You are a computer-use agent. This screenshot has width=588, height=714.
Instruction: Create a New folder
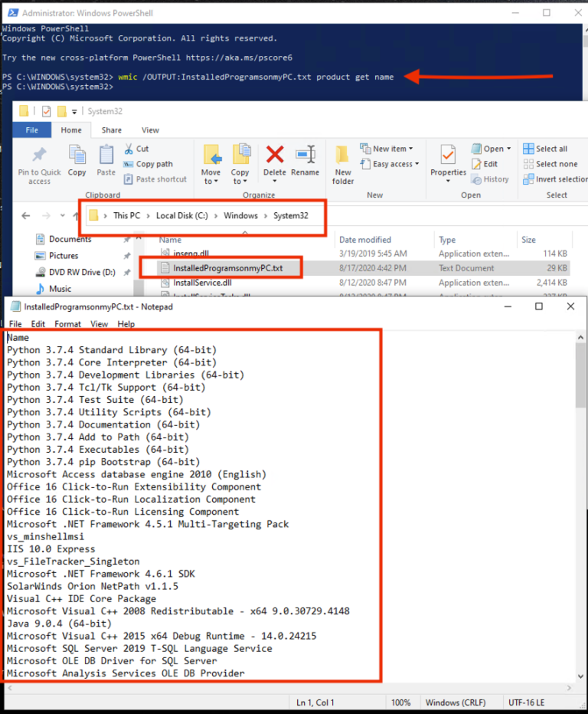pyautogui.click(x=343, y=165)
